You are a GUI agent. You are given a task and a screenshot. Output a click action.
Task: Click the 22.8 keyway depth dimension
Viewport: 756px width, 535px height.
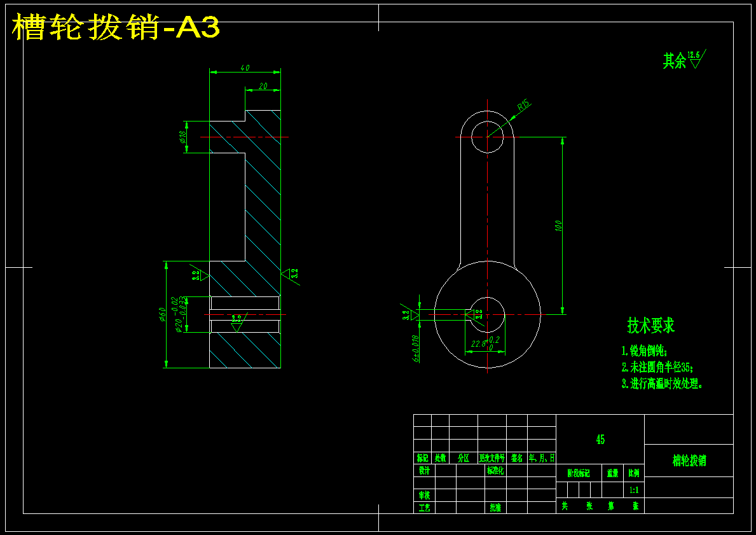click(486, 343)
